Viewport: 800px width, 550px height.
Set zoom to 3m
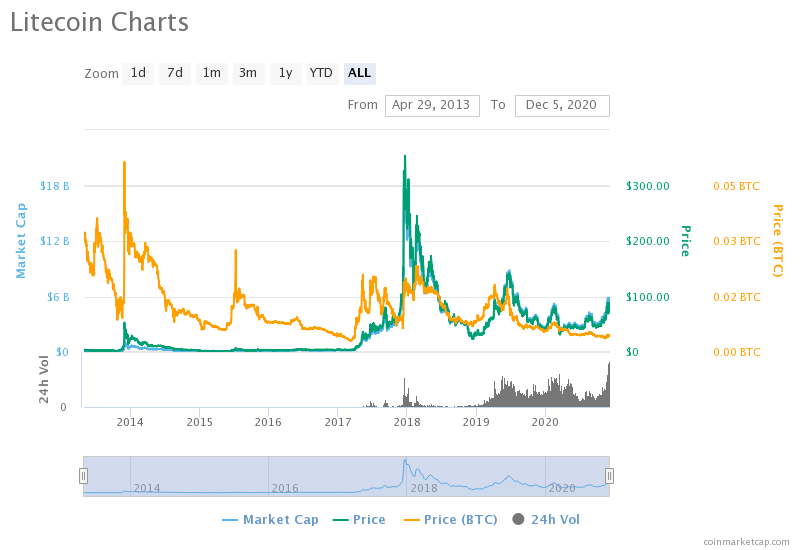248,73
